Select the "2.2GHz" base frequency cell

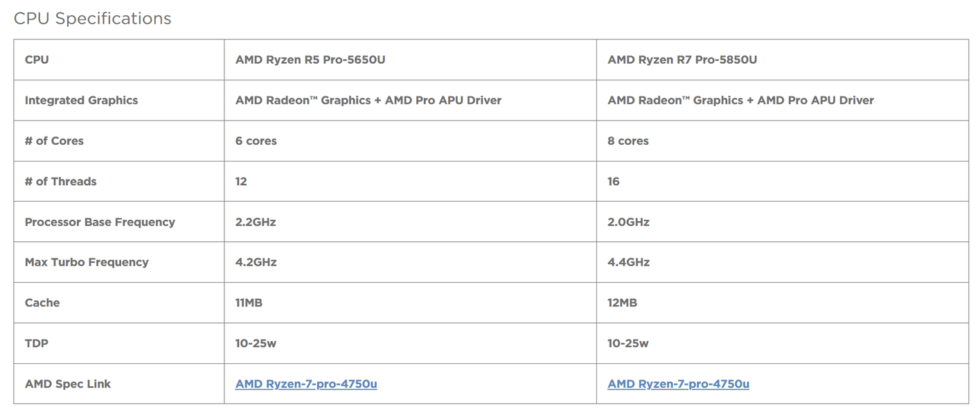pyautogui.click(x=256, y=222)
